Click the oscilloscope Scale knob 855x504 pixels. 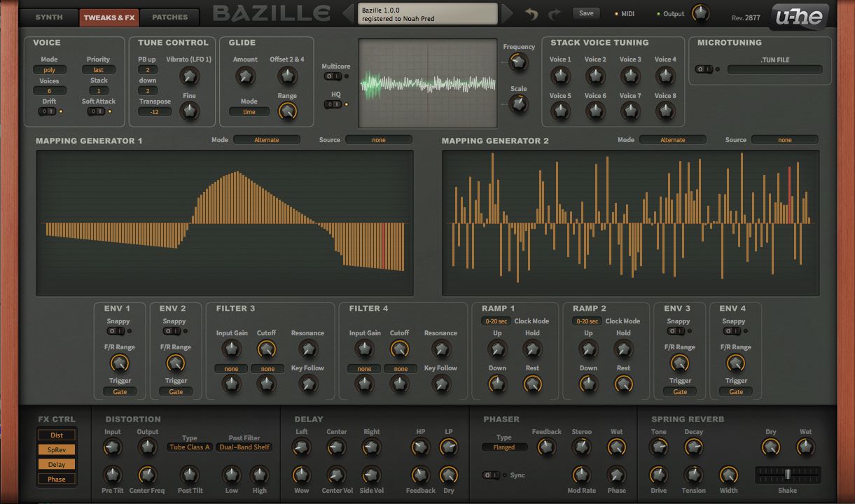tap(518, 104)
